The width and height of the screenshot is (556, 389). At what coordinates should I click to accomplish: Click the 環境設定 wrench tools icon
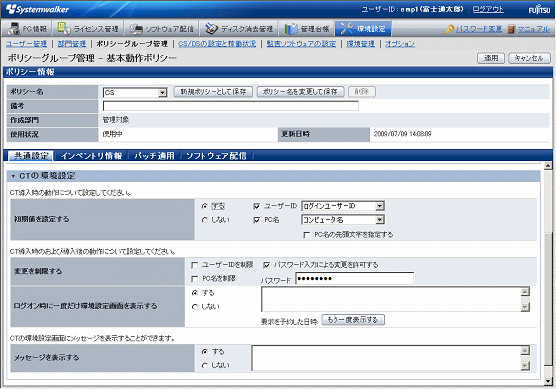click(x=347, y=28)
